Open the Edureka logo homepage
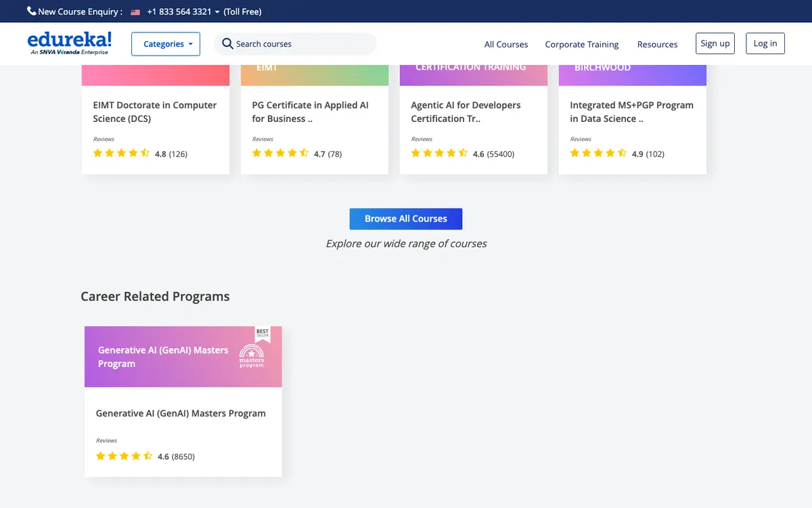Viewport: 812px width, 508px height. [70, 43]
